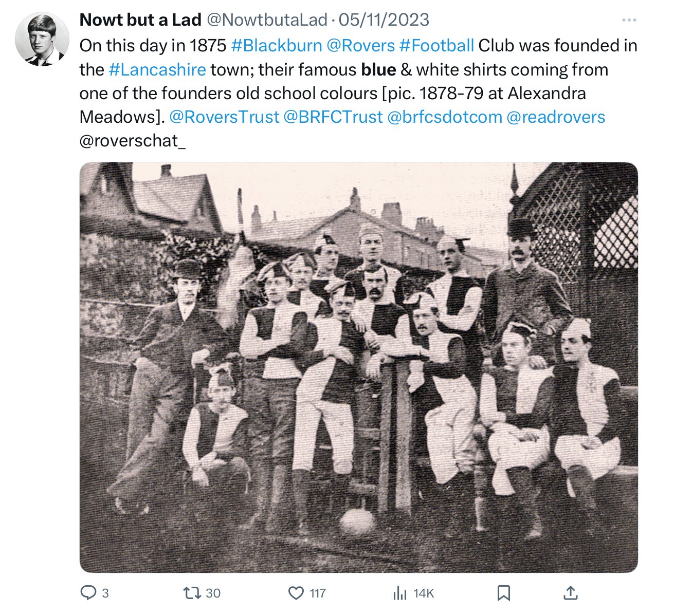Visit the @RoversTrust profile mention

pyautogui.click(x=224, y=117)
